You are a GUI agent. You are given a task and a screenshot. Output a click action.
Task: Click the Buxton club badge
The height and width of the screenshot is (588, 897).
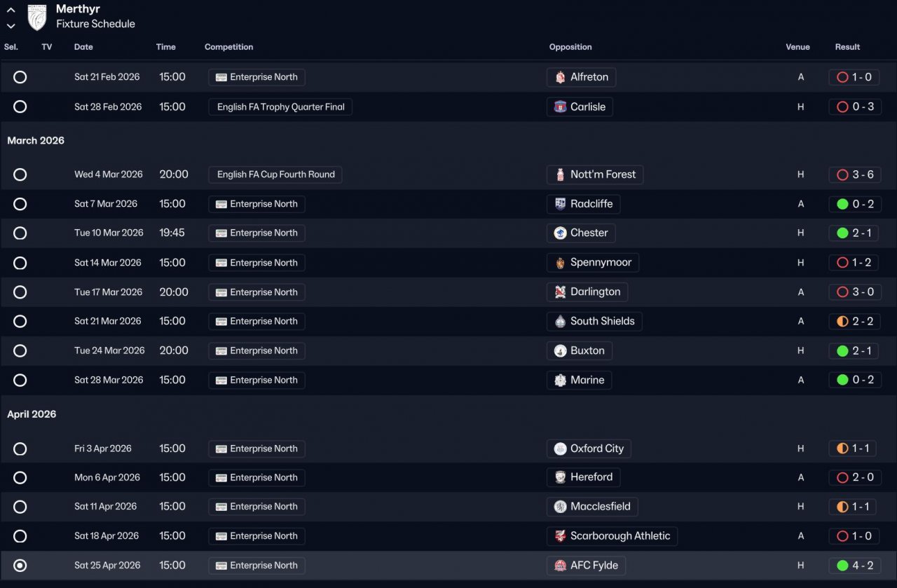tap(560, 350)
